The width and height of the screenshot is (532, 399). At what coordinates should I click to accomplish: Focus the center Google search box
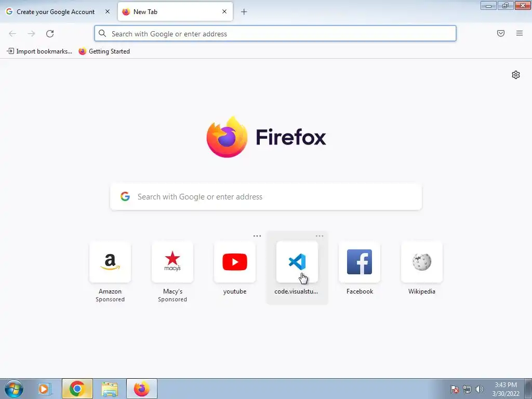pyautogui.click(x=266, y=197)
